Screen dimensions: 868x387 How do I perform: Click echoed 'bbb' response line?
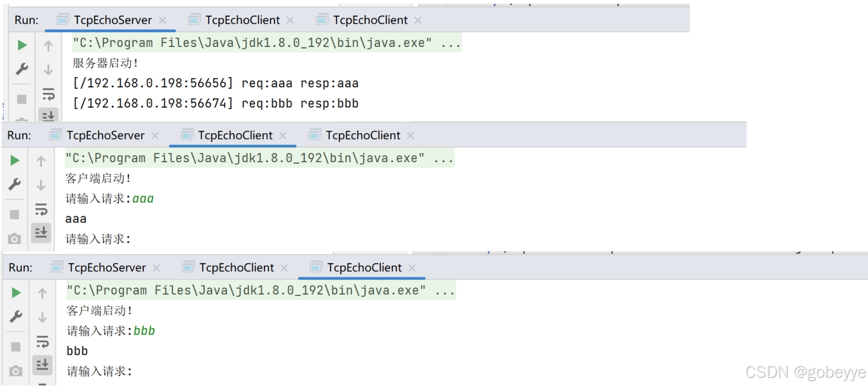coord(77,351)
